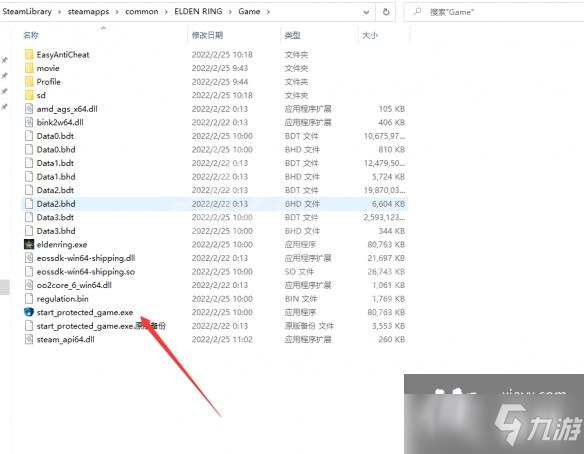The height and width of the screenshot is (454, 584).
Task: Select the file name steam_api64.dll
Action: point(66,339)
